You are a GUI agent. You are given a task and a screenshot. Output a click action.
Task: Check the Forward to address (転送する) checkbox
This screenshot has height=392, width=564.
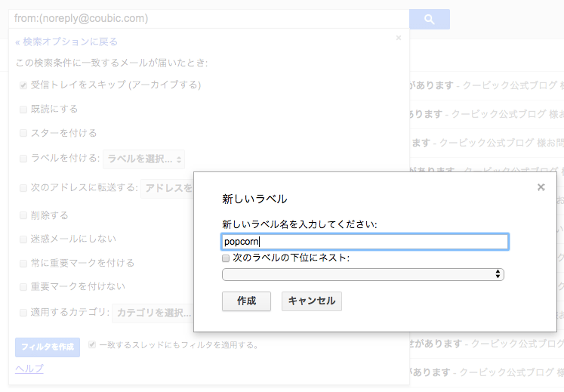pos(23,188)
